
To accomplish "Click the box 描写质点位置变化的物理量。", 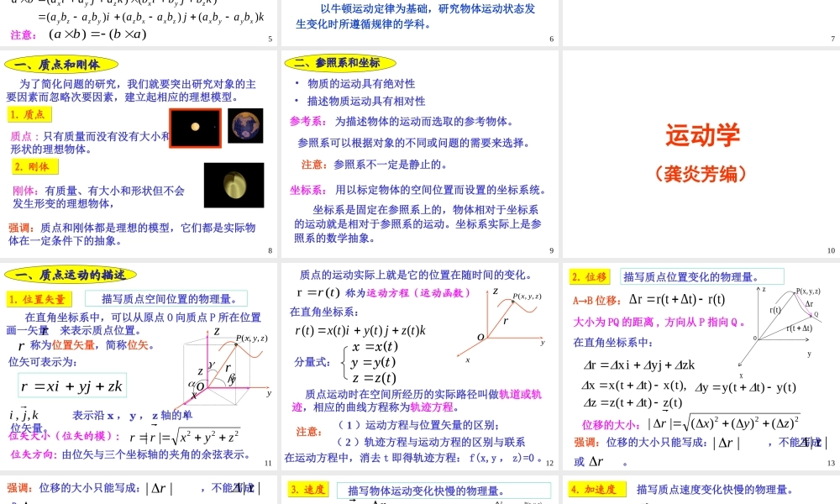I will coord(701,277).
